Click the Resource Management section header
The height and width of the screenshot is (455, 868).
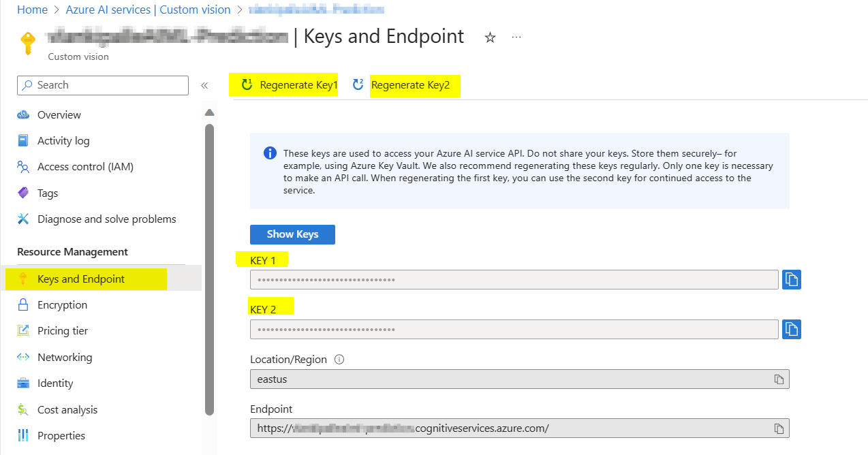(72, 252)
